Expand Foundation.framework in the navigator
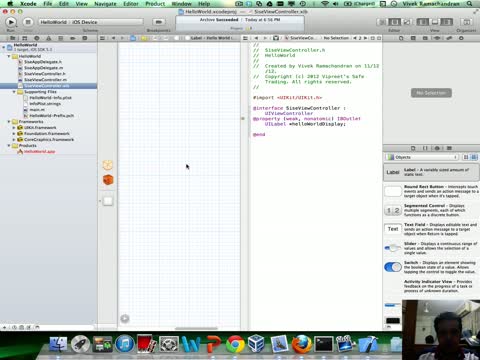 (x=14, y=134)
